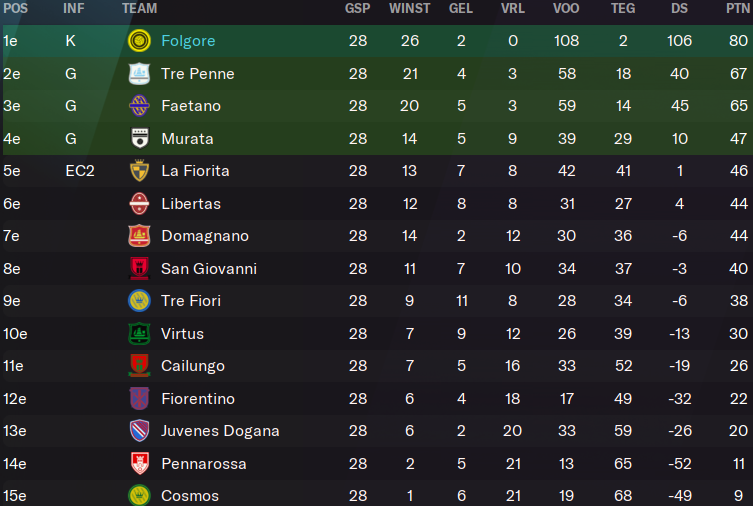Click the Libertas club badge
The image size is (753, 506).
click(x=139, y=204)
